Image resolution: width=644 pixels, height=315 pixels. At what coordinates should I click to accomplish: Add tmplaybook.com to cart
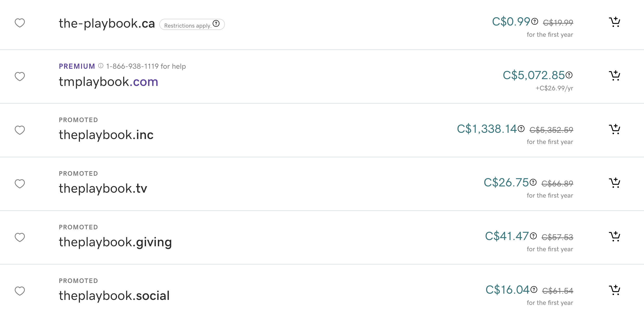click(x=615, y=76)
